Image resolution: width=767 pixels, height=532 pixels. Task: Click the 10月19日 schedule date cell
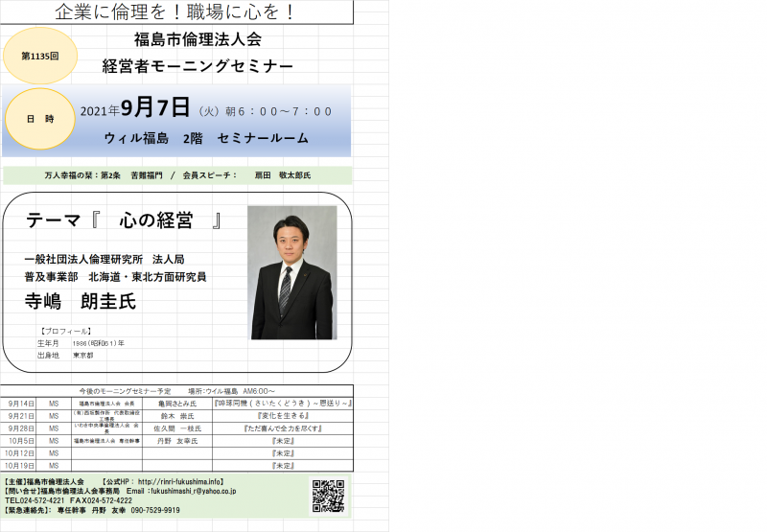(19, 464)
